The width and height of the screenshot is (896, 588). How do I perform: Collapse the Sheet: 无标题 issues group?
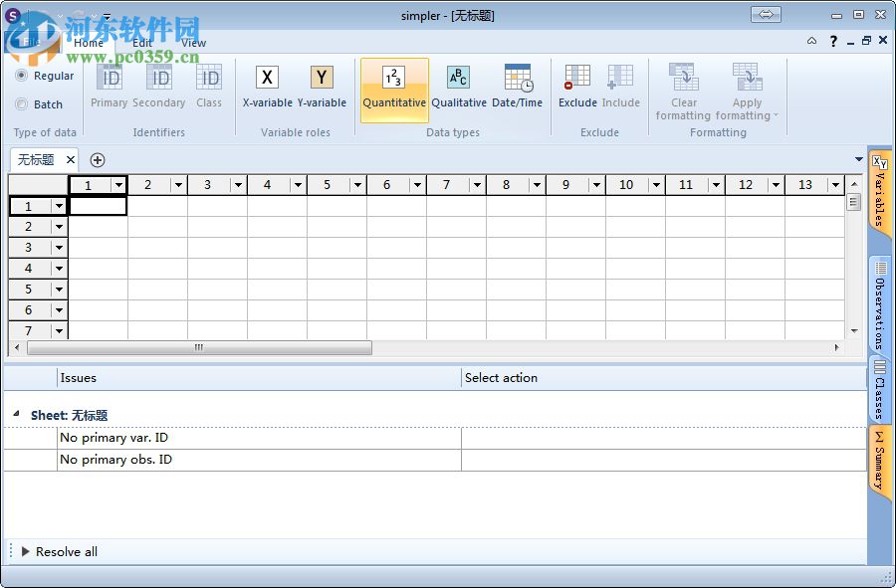[x=17, y=414]
